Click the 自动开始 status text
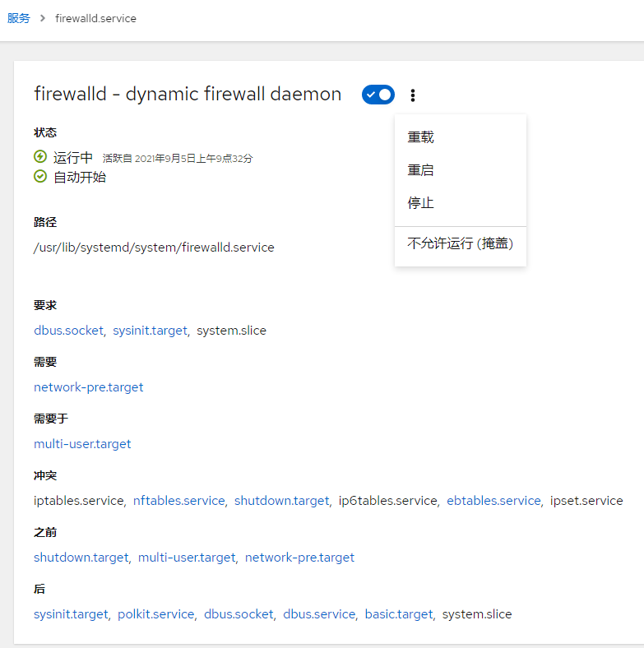Image resolution: width=644 pixels, height=648 pixels. click(80, 177)
